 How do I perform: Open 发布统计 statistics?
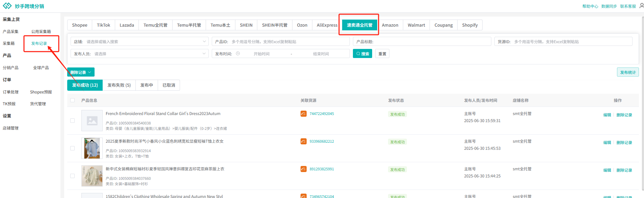pyautogui.click(x=628, y=72)
